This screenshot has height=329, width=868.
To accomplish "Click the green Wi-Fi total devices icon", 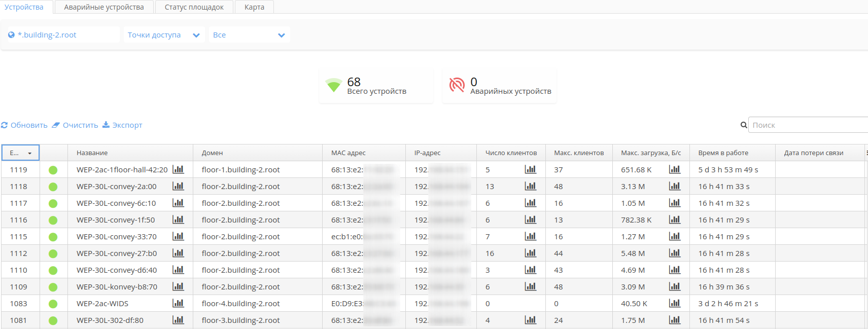I will (333, 85).
